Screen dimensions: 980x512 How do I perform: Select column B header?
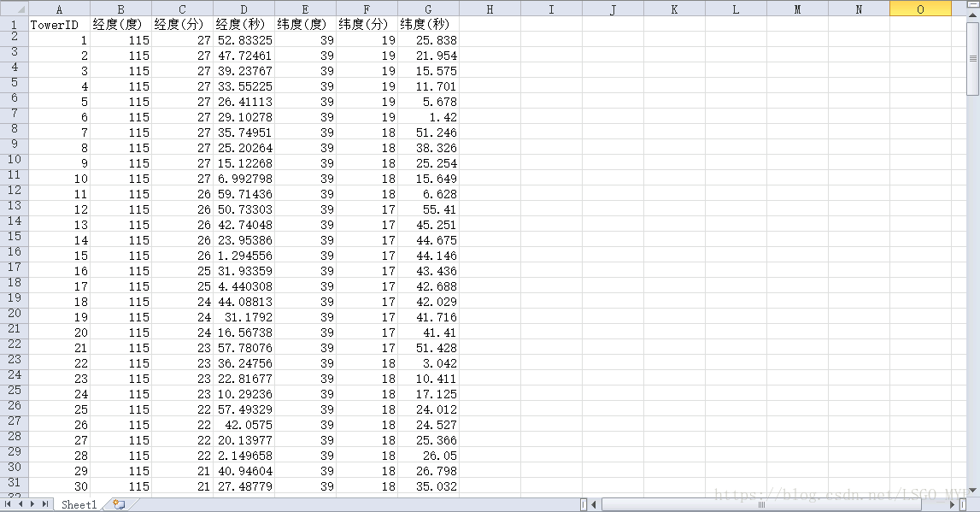[120, 9]
